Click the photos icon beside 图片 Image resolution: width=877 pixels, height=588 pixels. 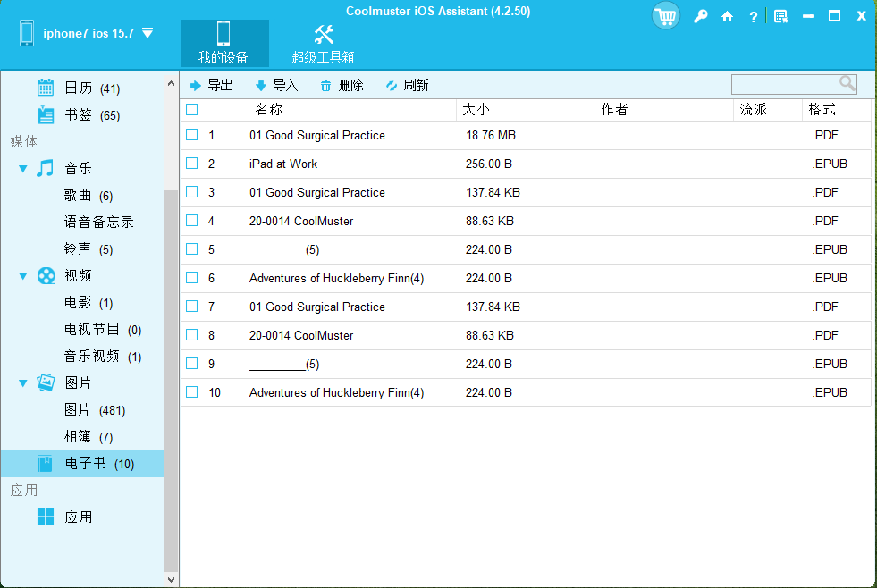pyautogui.click(x=46, y=382)
